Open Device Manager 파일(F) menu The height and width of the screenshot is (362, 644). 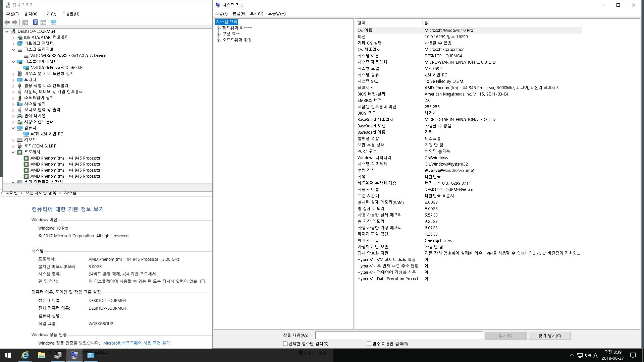pos(12,14)
